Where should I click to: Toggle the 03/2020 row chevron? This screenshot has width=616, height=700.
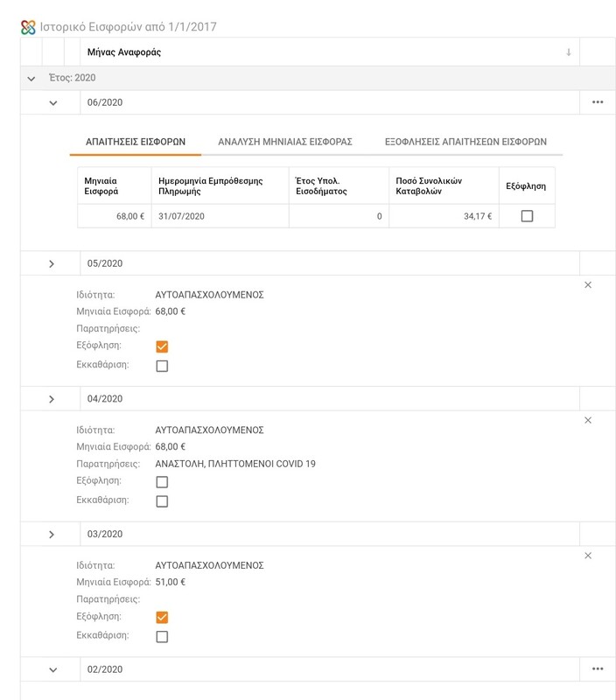(52, 535)
